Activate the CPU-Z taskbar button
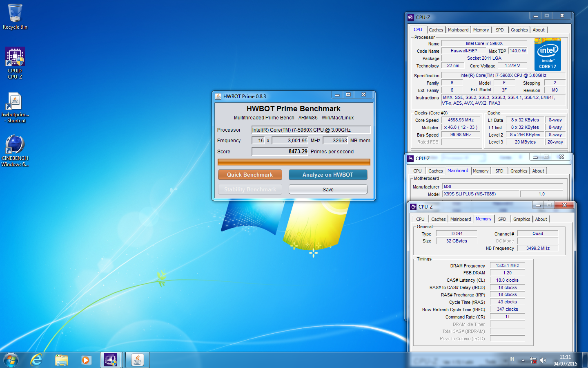This screenshot has width=588, height=368. tap(111, 360)
